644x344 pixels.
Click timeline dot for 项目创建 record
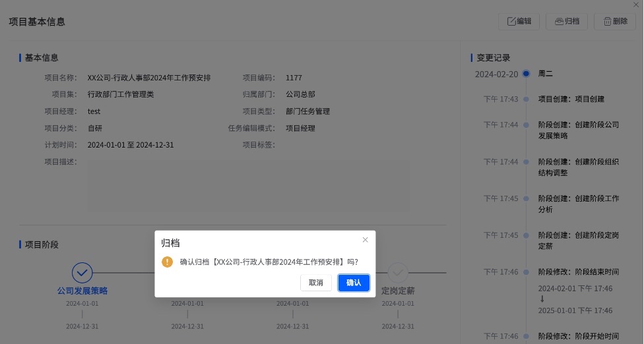coord(526,100)
